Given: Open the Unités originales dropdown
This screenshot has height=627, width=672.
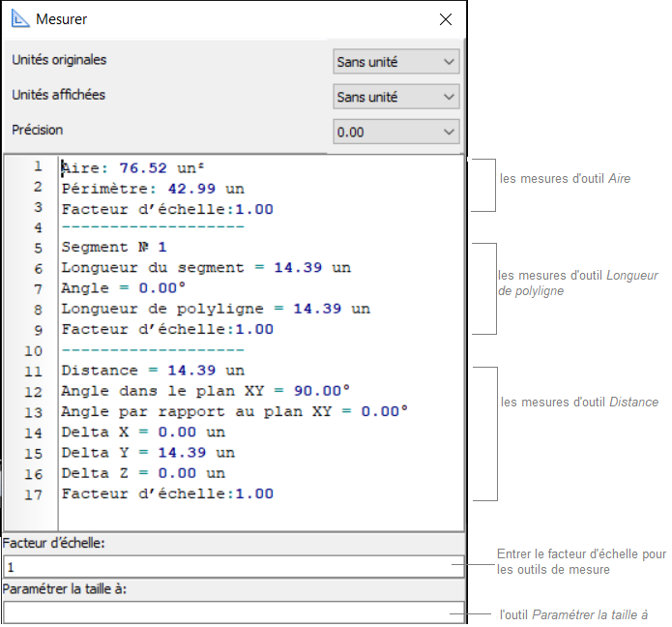Looking at the screenshot, I should [x=395, y=62].
